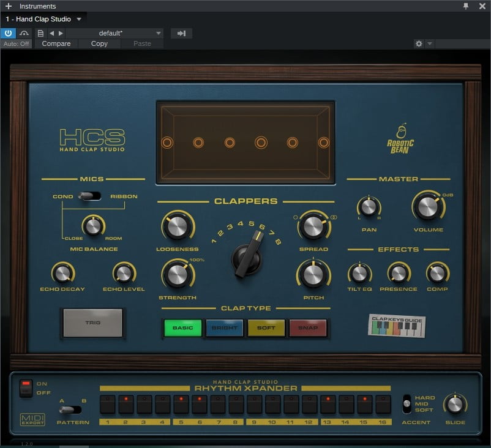Select the Bright clap type
Screen dimensions: 491x448
[x=225, y=328]
